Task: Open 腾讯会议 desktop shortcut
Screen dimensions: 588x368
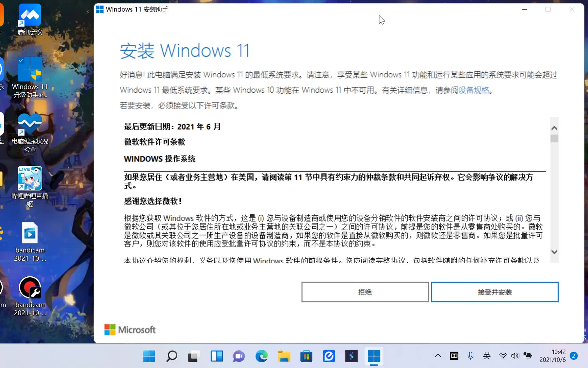Action: 30,20
